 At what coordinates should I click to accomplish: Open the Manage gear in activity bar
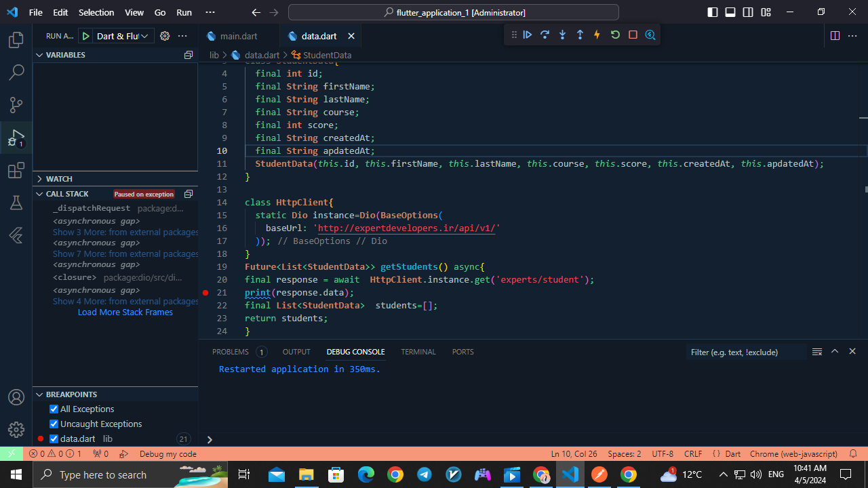[x=16, y=430]
